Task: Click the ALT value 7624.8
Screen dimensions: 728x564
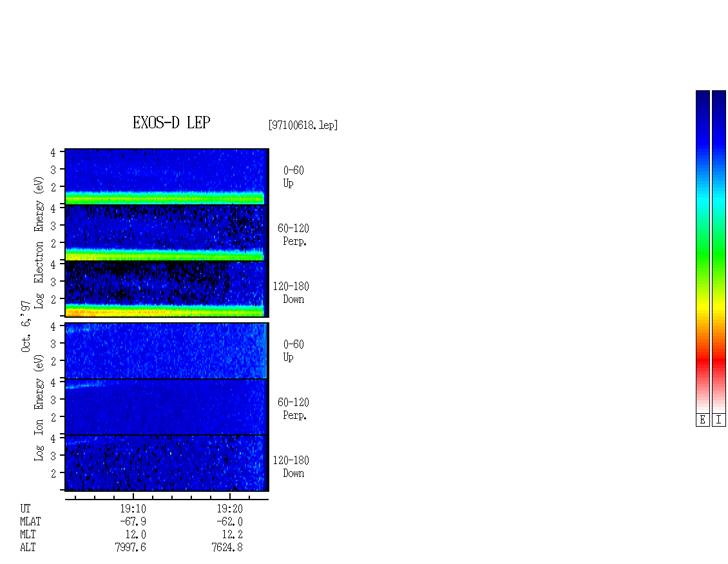Action: point(227,548)
